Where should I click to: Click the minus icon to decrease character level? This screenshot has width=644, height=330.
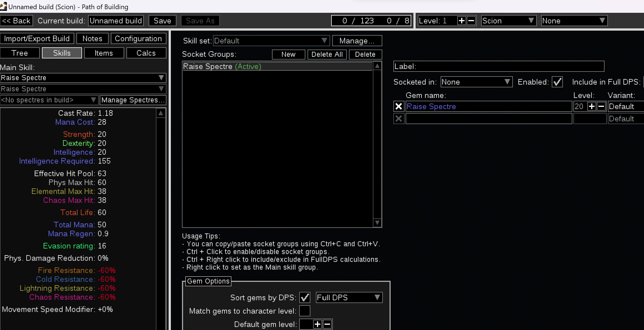[x=471, y=21]
